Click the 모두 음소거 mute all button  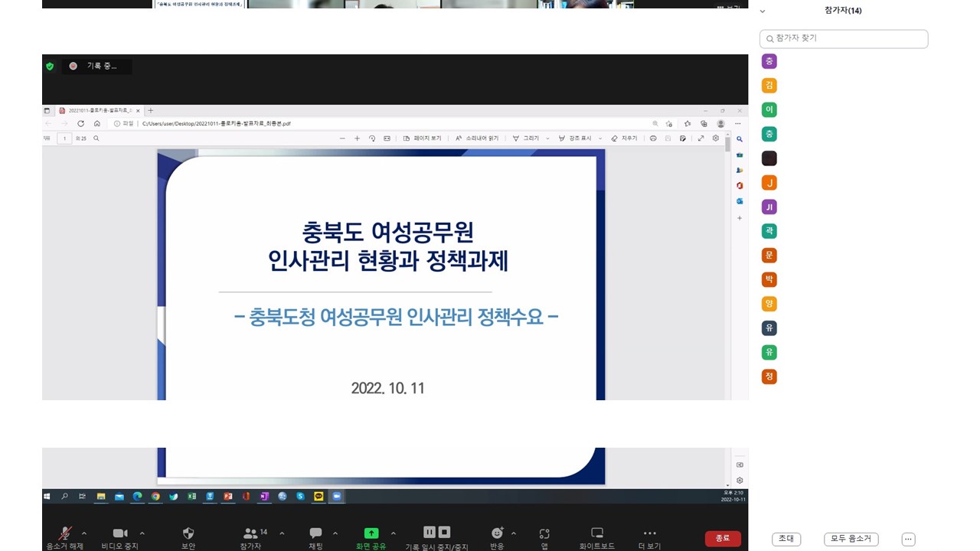(x=851, y=539)
